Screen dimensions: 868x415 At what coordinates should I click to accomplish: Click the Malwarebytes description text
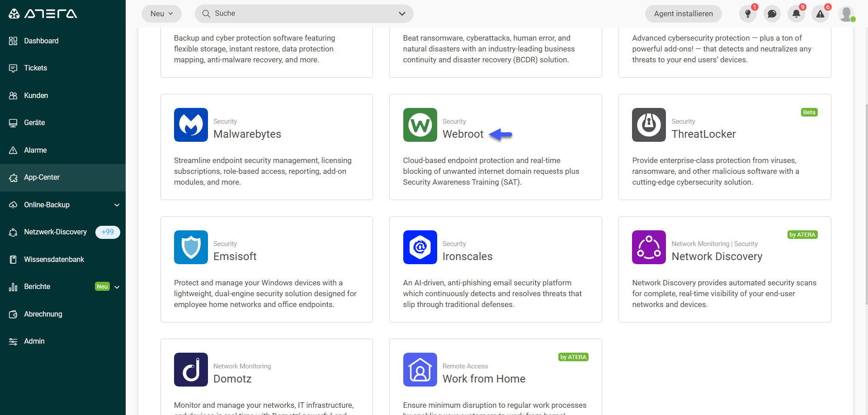(263, 172)
